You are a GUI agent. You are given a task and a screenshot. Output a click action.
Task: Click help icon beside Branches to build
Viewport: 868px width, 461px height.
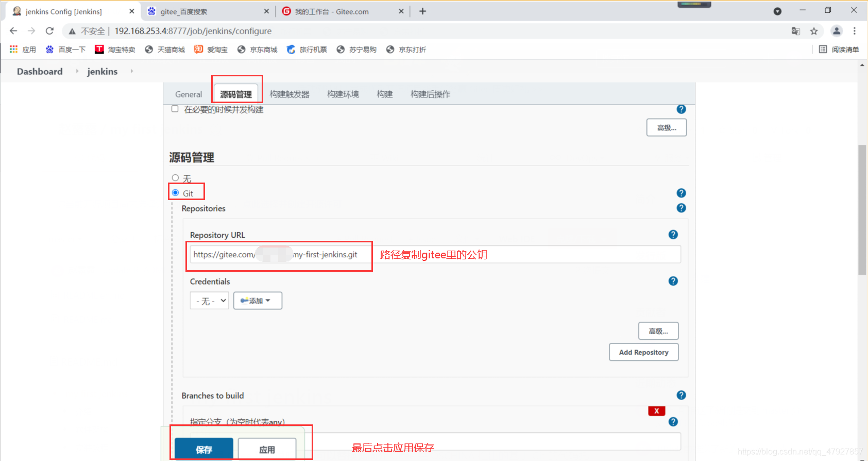(x=681, y=395)
